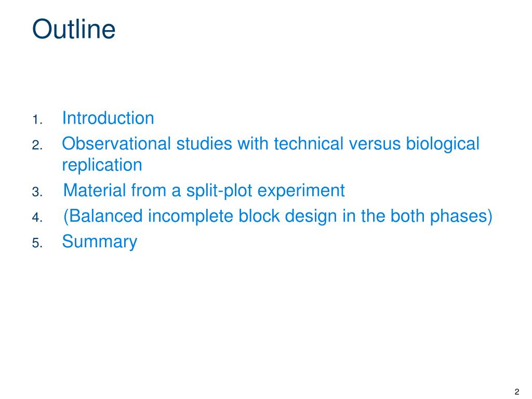This screenshot has width=532, height=399.
Task: Click the Outline slide title
Action: [74, 29]
